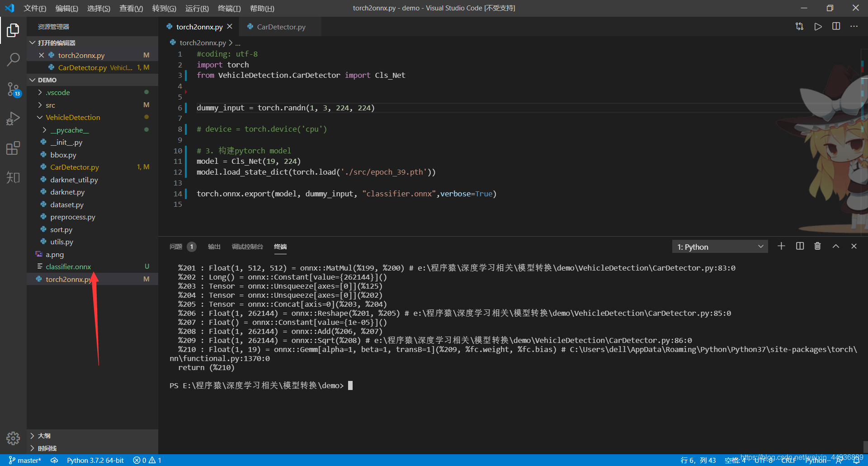Open Run and Debug view
The height and width of the screenshot is (466, 868).
pos(13,119)
